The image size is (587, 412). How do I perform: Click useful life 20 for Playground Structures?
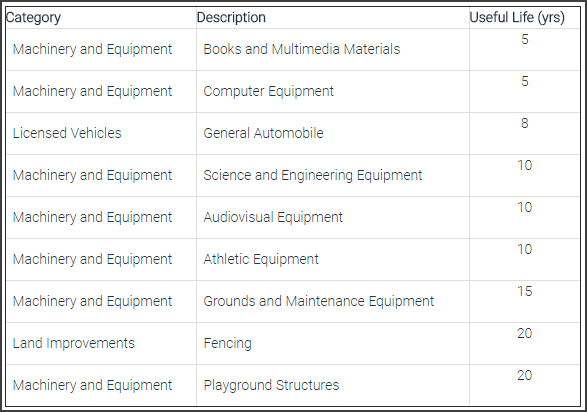[524, 375]
